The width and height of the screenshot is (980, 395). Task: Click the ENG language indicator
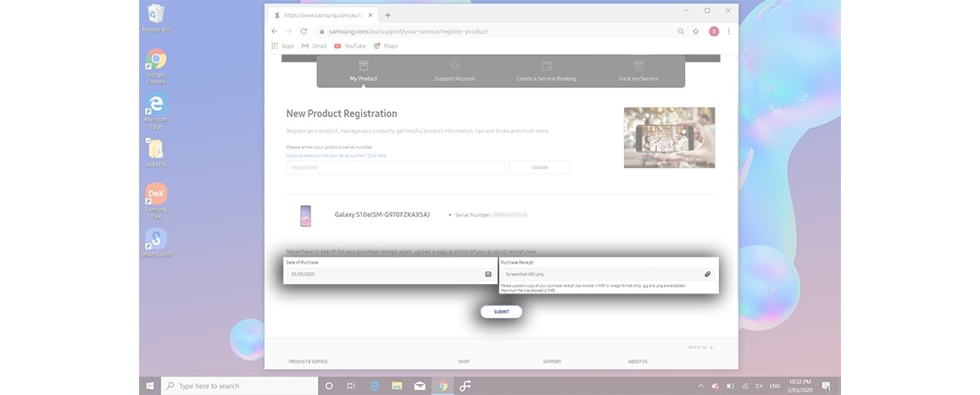click(x=774, y=387)
